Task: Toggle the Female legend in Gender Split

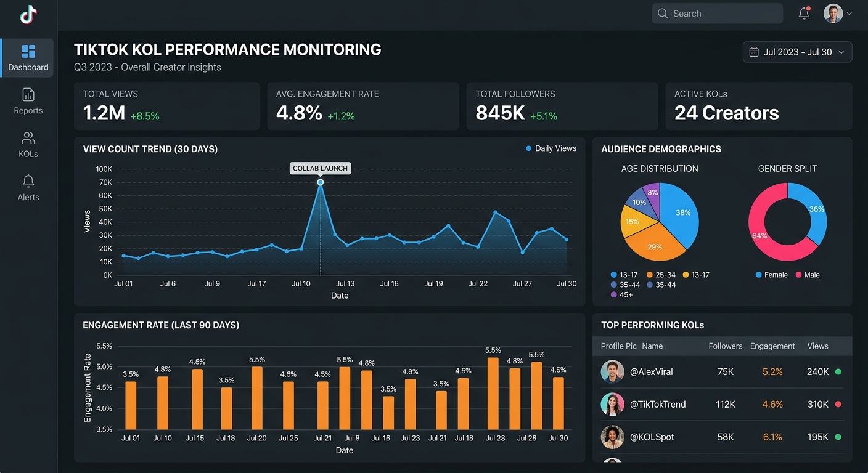Action: coord(771,275)
